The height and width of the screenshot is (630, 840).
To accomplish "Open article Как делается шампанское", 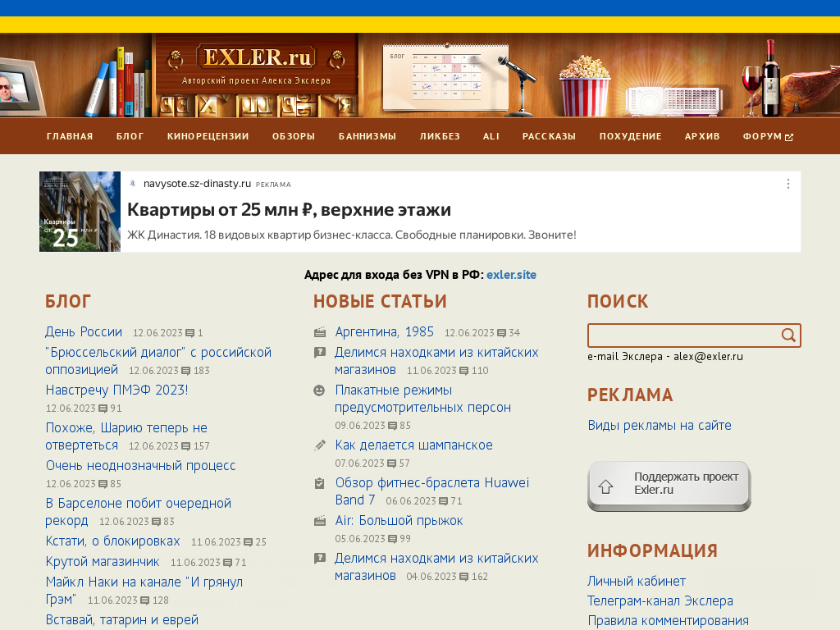I will (x=413, y=445).
